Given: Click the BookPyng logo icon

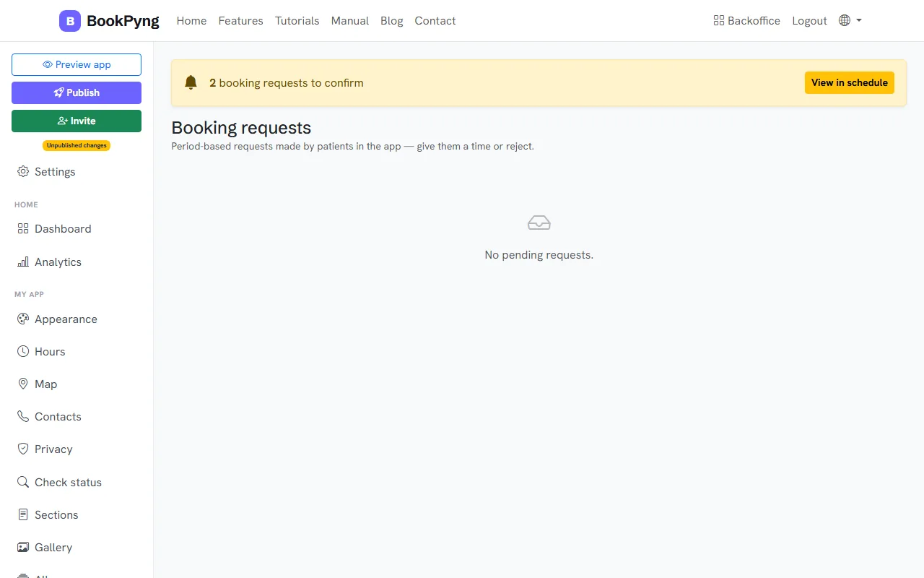Looking at the screenshot, I should [x=70, y=21].
